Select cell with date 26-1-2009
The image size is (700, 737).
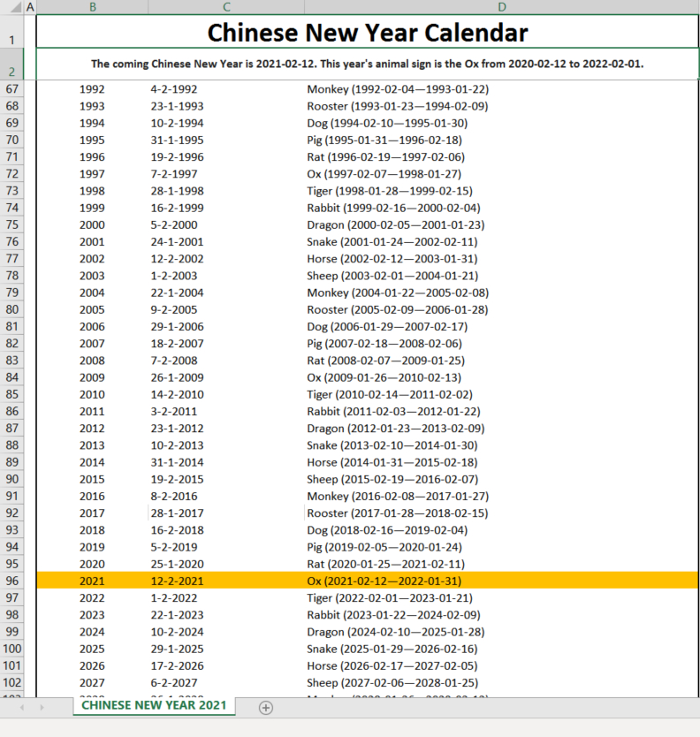226,377
